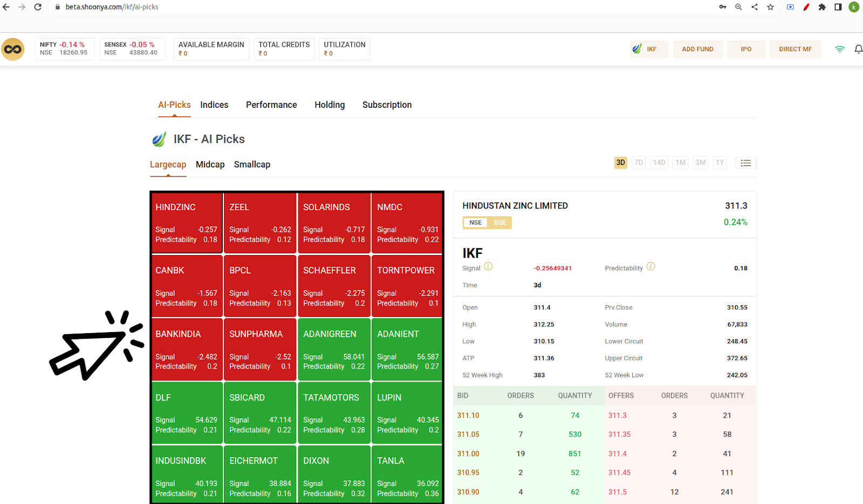Click bid price 311.10
This screenshot has height=504, width=863.
click(x=468, y=416)
